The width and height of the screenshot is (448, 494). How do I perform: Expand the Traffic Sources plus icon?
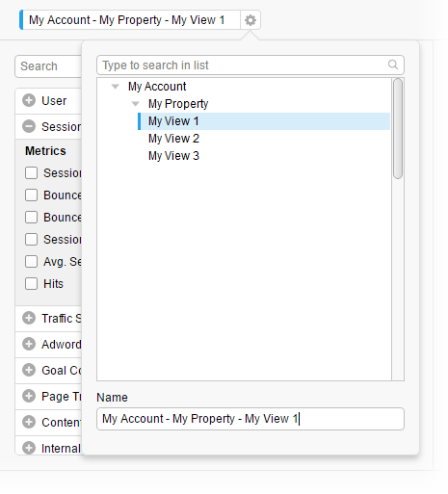point(29,318)
